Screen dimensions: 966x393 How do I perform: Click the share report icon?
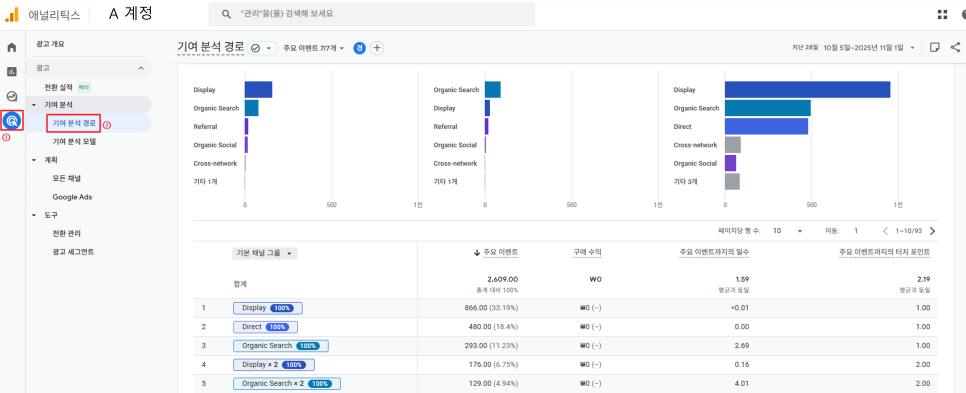pos(955,47)
